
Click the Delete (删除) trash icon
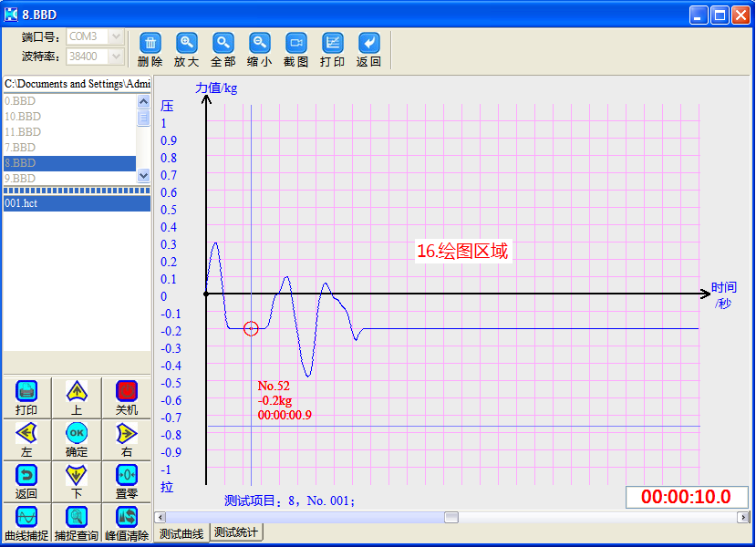[x=150, y=43]
